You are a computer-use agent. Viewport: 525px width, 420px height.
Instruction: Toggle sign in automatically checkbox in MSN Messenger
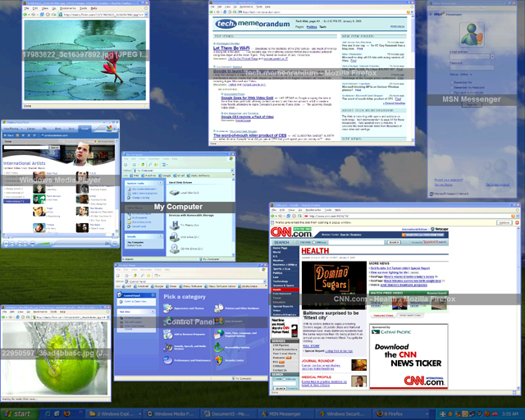(452, 93)
